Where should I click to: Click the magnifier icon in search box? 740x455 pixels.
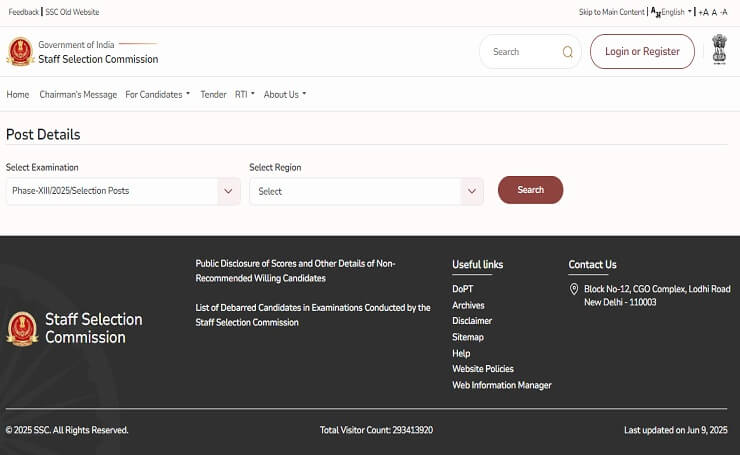[x=568, y=51]
